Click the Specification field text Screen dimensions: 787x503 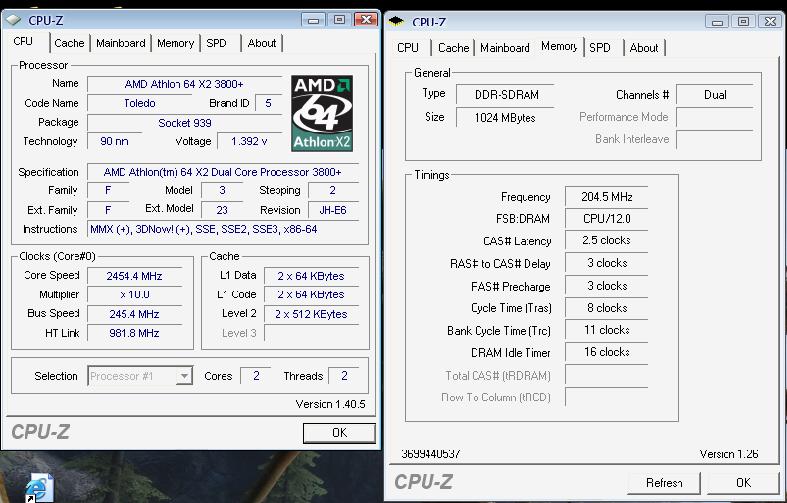pyautogui.click(x=222, y=172)
